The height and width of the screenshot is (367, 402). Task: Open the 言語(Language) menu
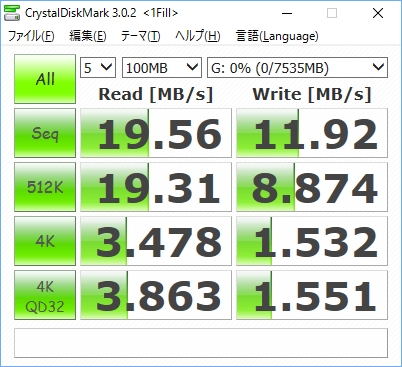[x=277, y=36]
